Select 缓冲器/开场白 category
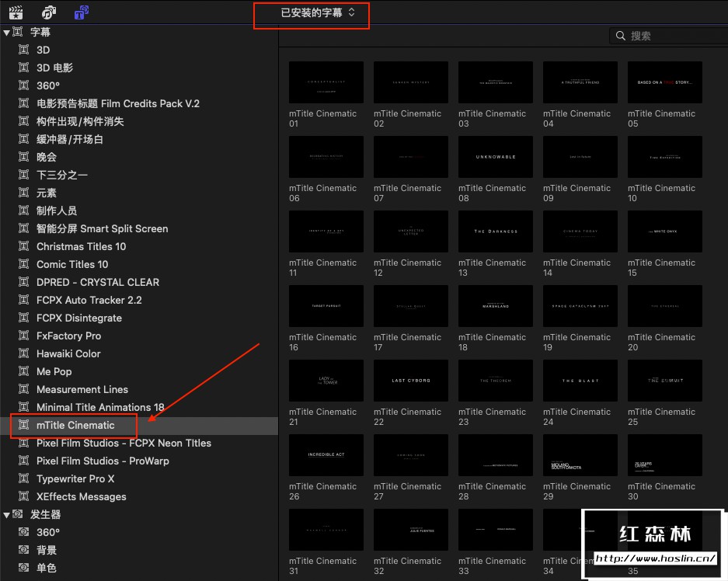Viewport: 728px width, 581px height. click(70, 139)
